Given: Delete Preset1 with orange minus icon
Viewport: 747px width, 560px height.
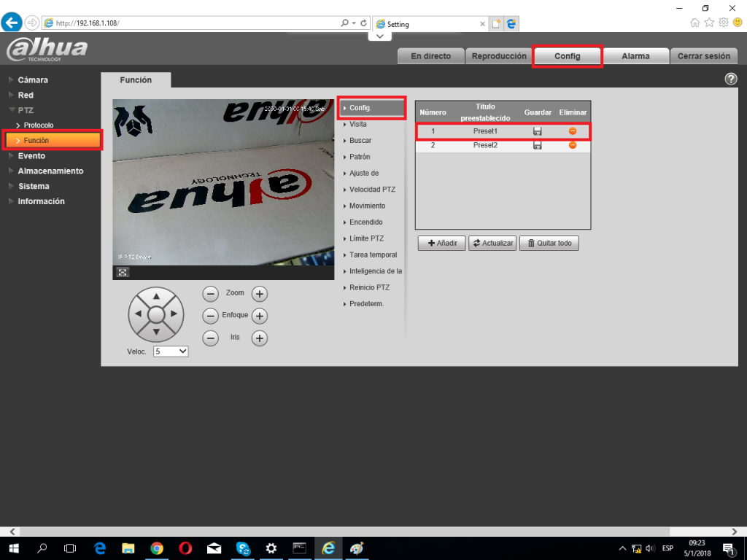Looking at the screenshot, I should pyautogui.click(x=573, y=131).
